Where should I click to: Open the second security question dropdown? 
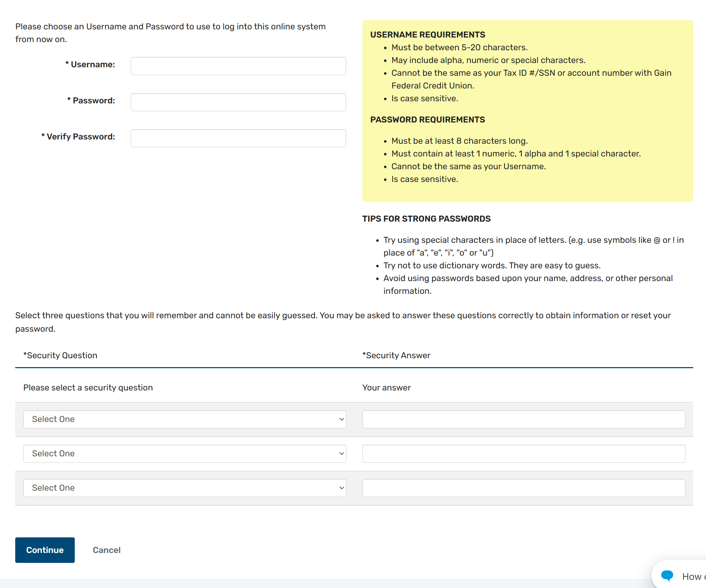[x=185, y=453]
